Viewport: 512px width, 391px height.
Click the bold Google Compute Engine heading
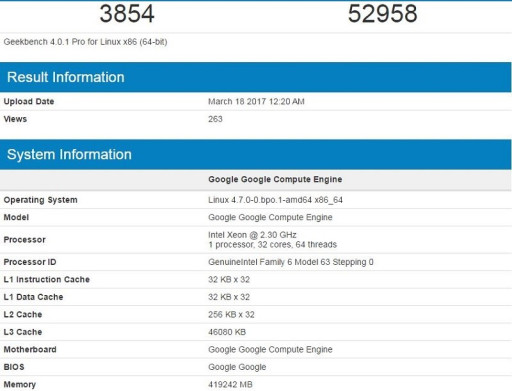pyautogui.click(x=275, y=179)
